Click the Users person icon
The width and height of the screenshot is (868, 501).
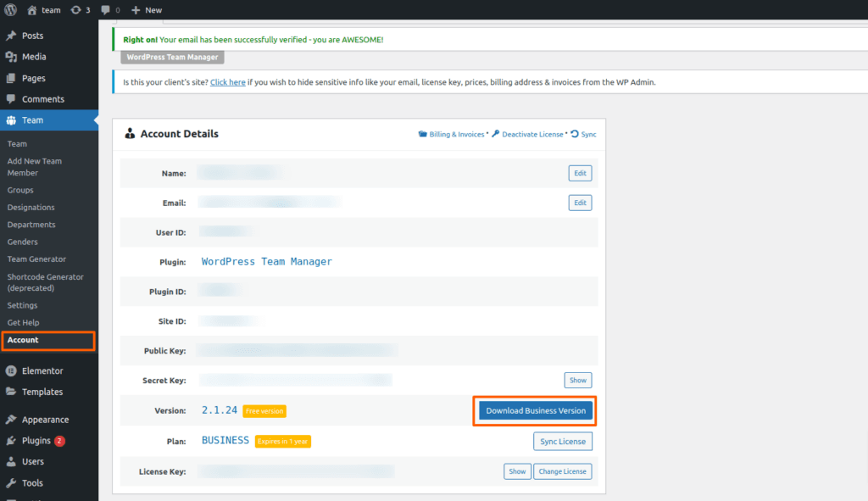(11, 462)
